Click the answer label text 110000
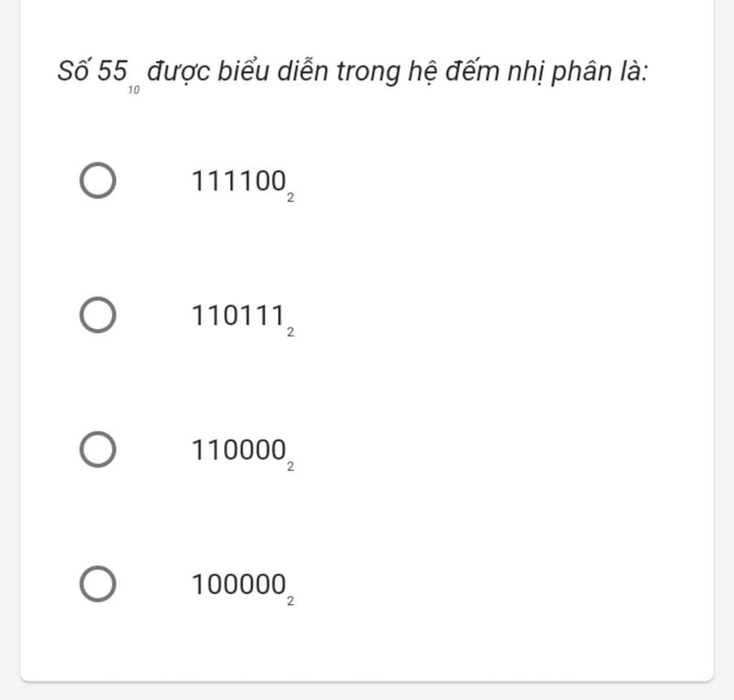The height and width of the screenshot is (700, 734). click(239, 450)
